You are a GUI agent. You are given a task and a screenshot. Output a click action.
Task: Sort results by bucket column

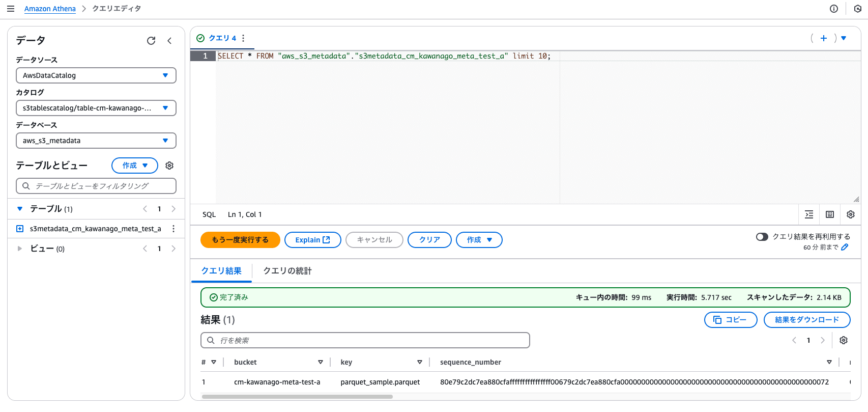321,362
